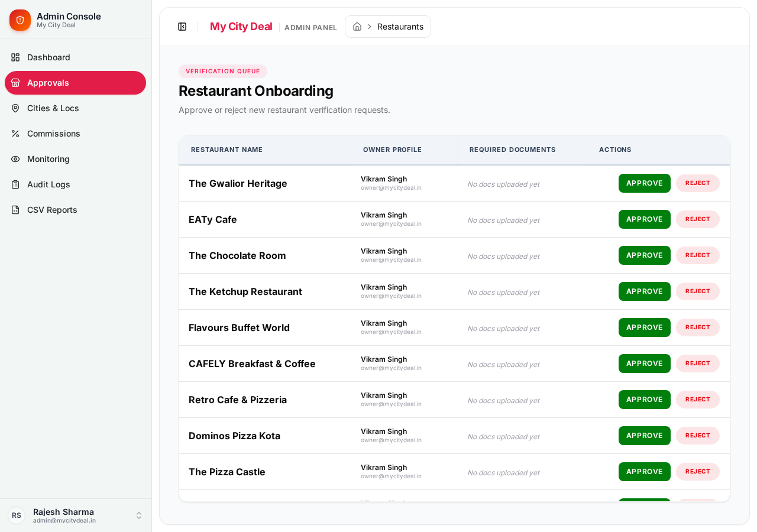Reject CAFELY Breakfast & Coffee
The image size is (757, 532).
click(698, 364)
